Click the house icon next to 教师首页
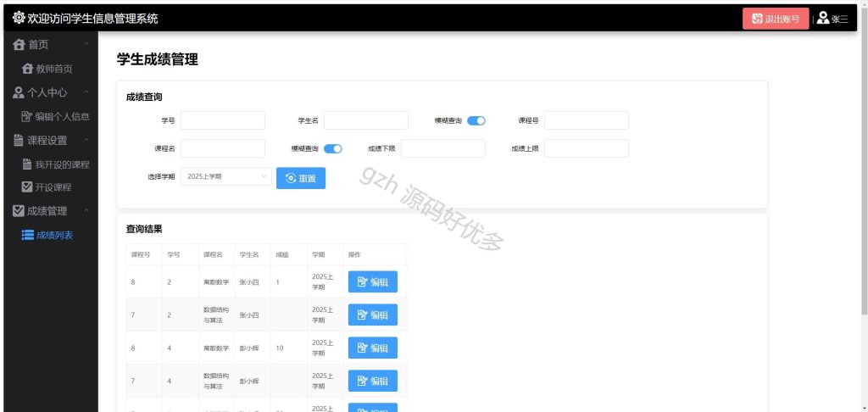This screenshot has height=412, width=868. (x=27, y=69)
